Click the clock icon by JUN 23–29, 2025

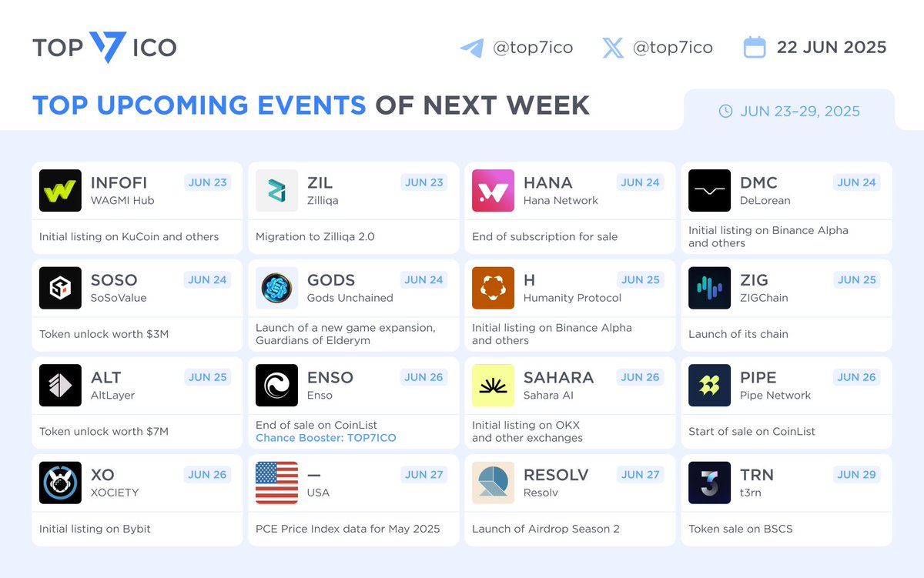[x=725, y=111]
